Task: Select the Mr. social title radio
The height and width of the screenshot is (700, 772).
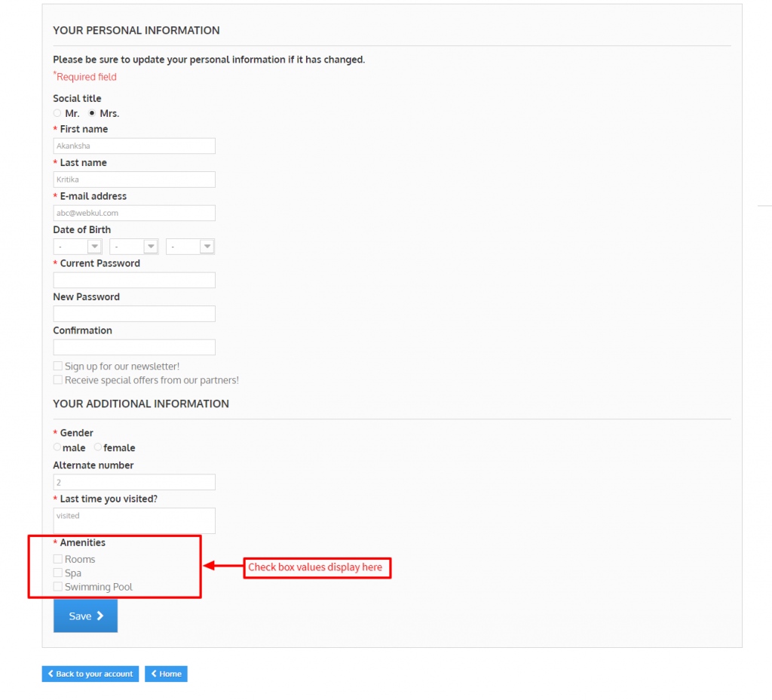Action: point(57,113)
